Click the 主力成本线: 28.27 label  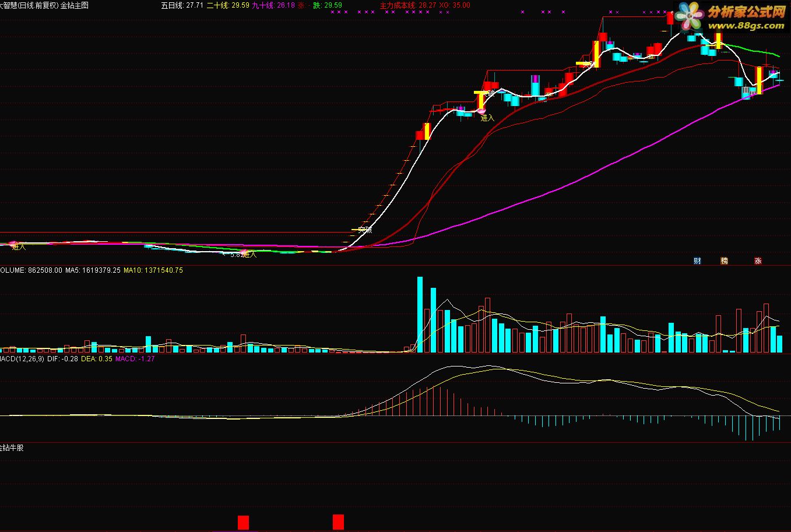pos(408,5)
